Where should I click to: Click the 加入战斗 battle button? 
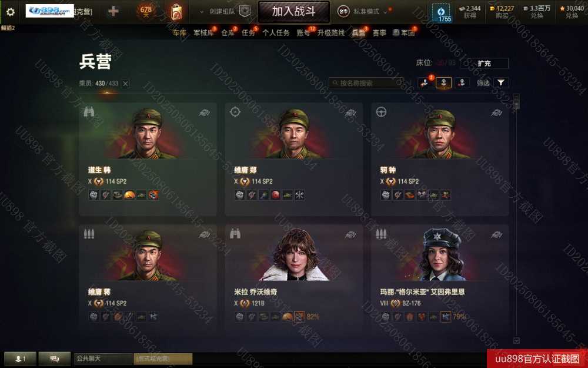293,12
